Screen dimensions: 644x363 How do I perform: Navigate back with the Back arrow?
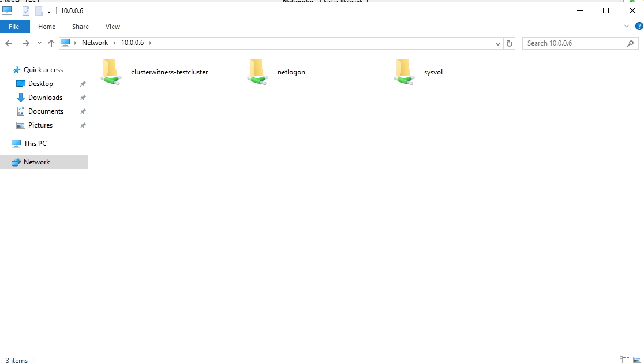[x=9, y=43]
